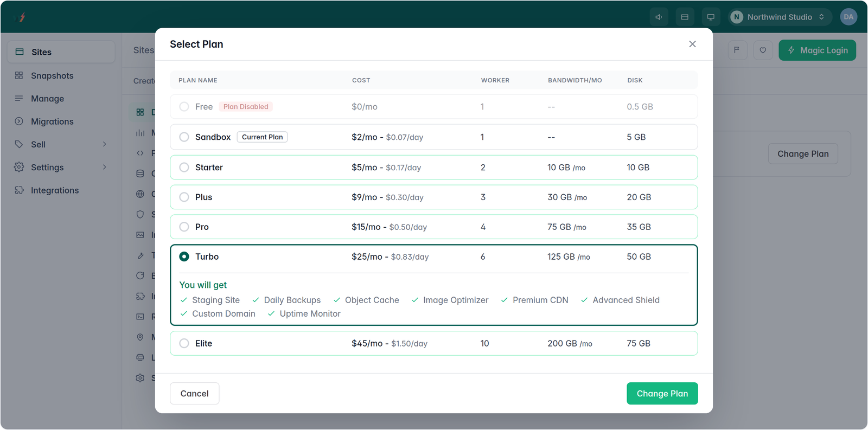
Task: Click the app logo in the top-left corner
Action: (x=21, y=17)
